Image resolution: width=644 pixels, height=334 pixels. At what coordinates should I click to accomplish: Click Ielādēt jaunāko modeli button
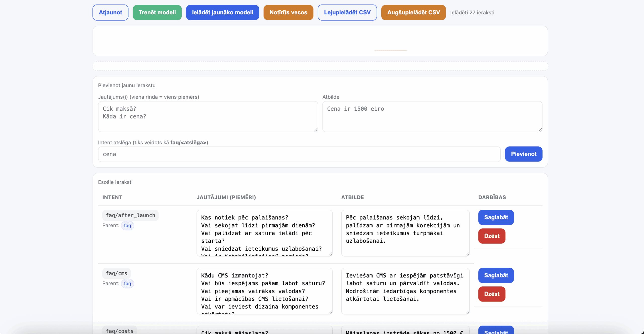tap(222, 12)
